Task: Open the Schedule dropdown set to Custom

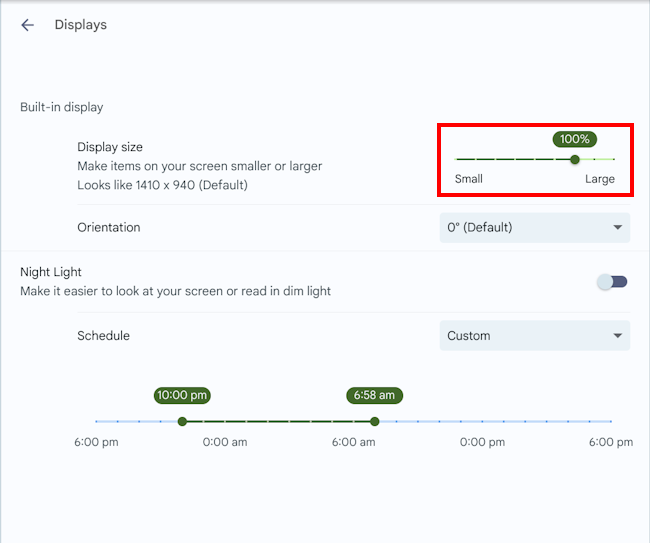Action: pyautogui.click(x=534, y=336)
